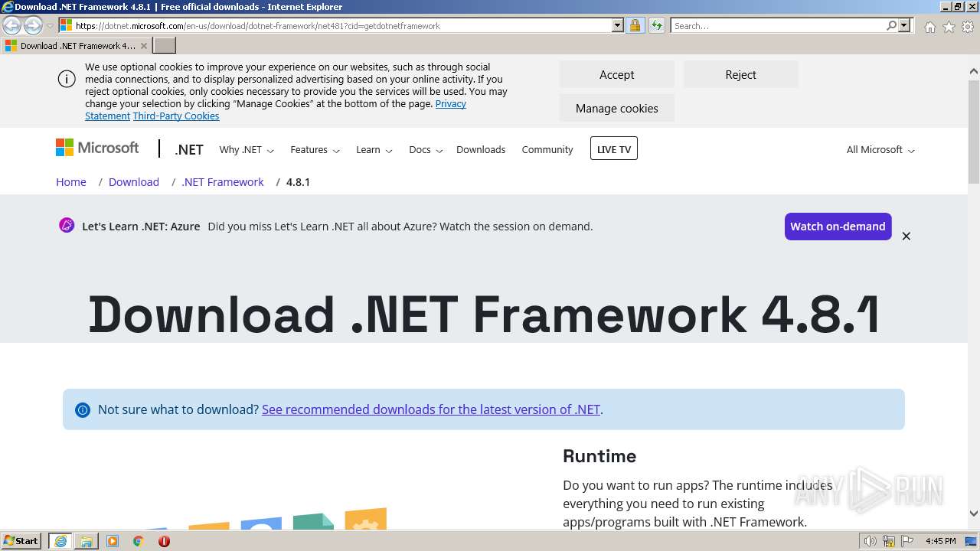Click the Manage cookies button
Image resolution: width=980 pixels, height=551 pixels.
[x=616, y=108]
